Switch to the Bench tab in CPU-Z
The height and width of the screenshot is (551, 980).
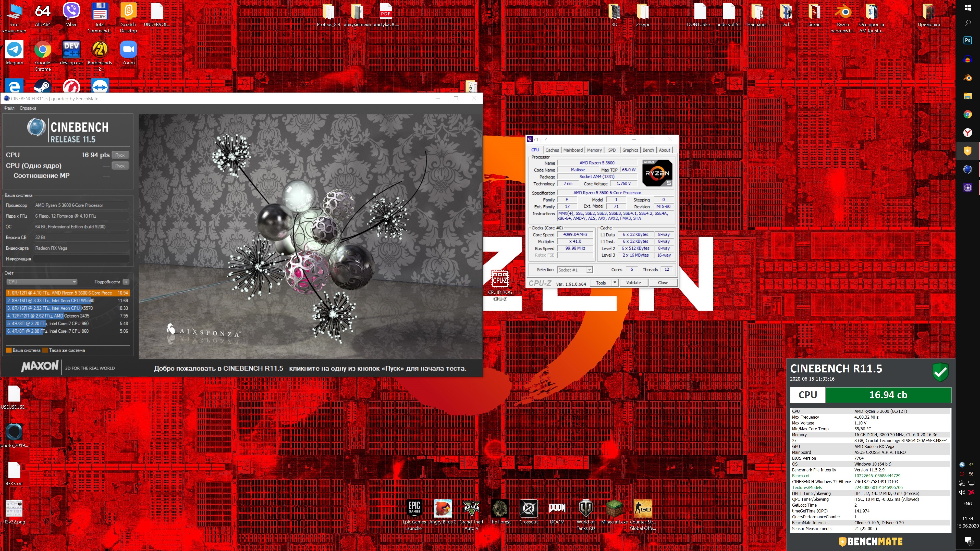click(648, 150)
